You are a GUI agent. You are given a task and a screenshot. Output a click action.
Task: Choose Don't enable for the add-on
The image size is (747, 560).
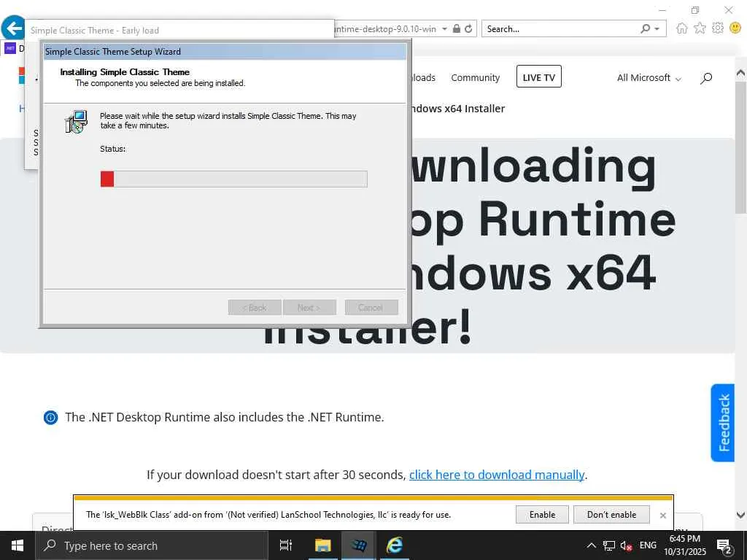611,514
